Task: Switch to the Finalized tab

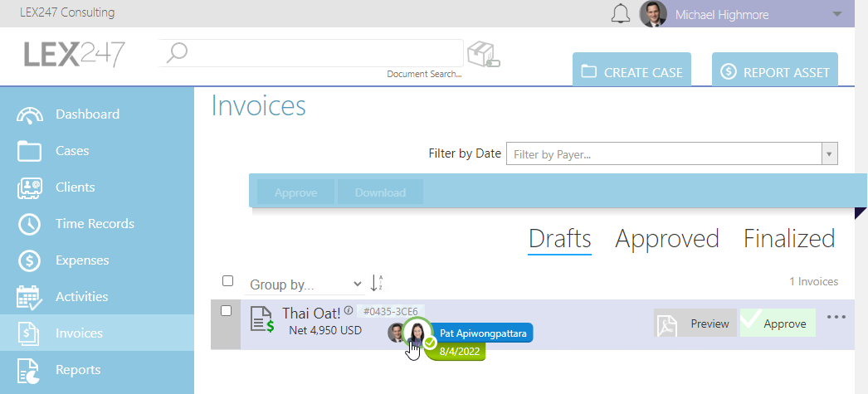Action: pos(789,239)
